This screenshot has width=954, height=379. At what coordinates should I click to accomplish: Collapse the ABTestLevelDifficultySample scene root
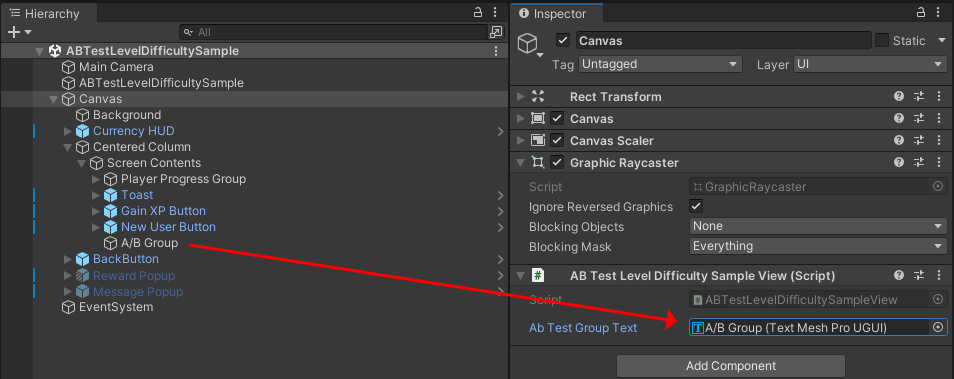coord(40,51)
